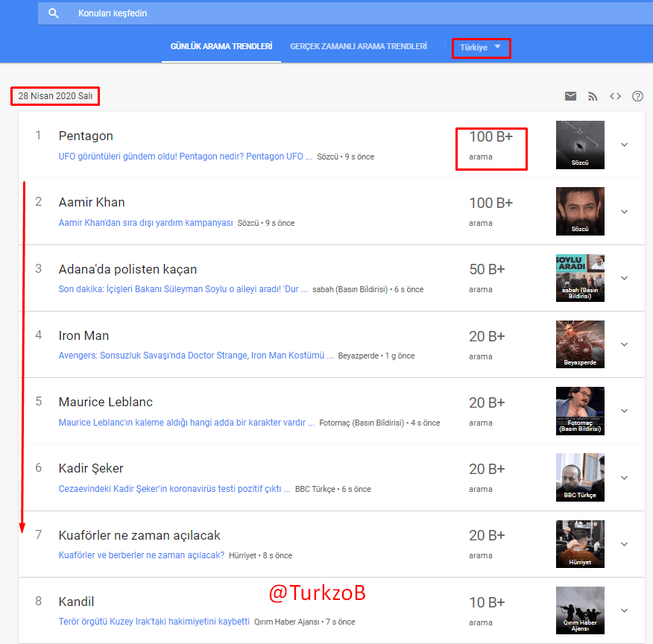Open the help question mark icon
This screenshot has width=653, height=644.
tap(637, 96)
